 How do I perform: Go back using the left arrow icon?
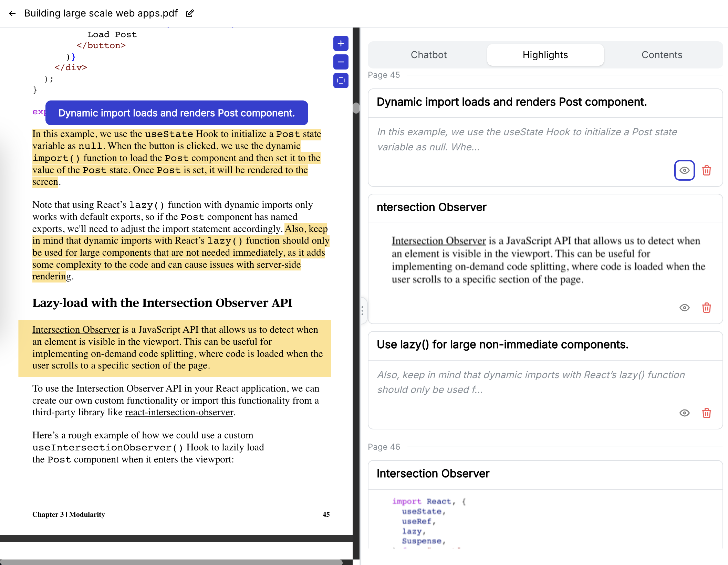[x=12, y=13]
